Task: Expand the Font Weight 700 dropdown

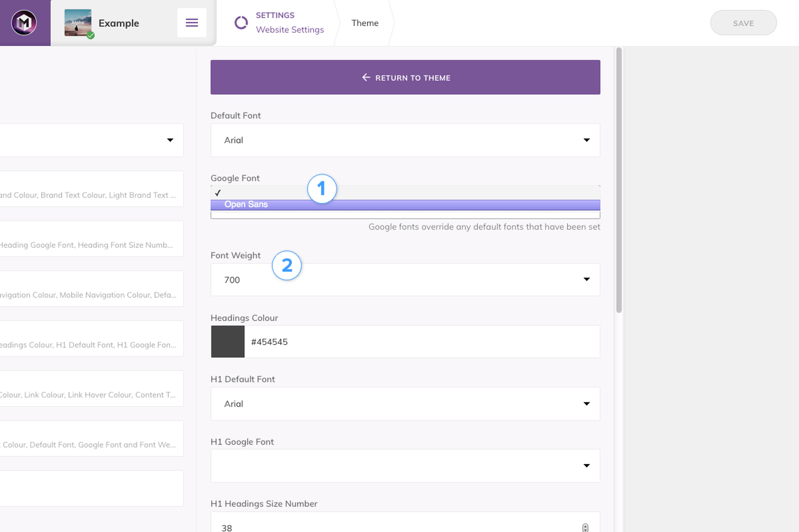Action: 405,280
